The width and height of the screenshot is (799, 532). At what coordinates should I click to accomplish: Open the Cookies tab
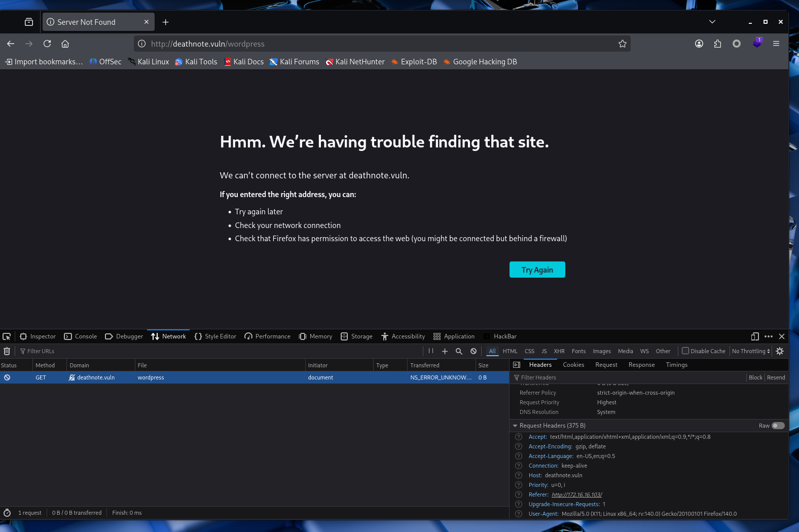[573, 365]
